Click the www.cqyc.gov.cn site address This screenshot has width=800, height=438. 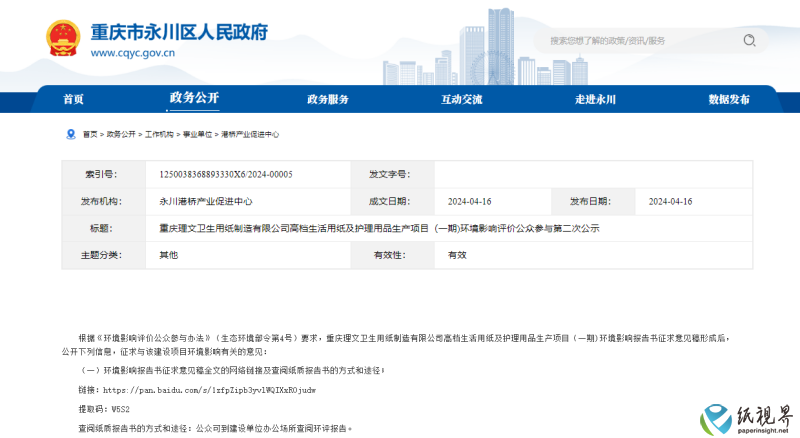pos(133,53)
